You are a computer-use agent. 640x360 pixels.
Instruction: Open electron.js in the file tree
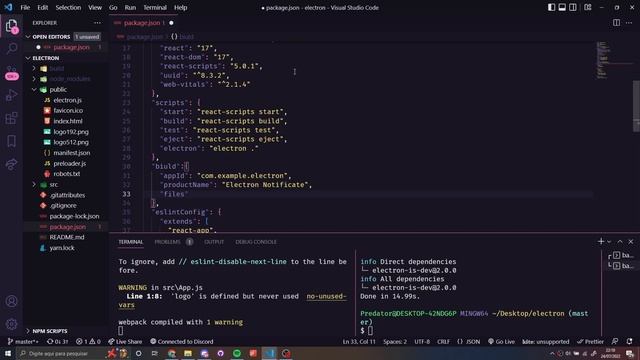coord(67,100)
